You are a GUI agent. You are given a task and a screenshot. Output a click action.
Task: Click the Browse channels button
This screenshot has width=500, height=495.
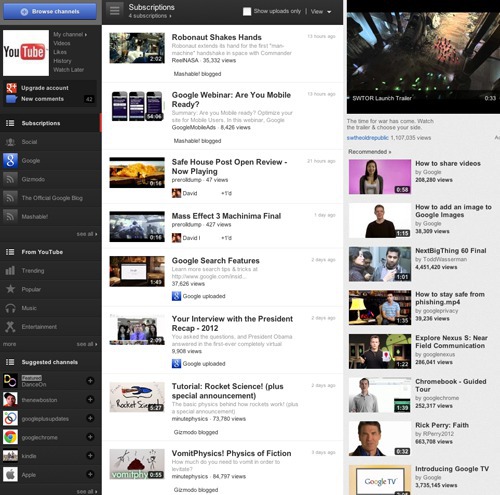coord(50,11)
